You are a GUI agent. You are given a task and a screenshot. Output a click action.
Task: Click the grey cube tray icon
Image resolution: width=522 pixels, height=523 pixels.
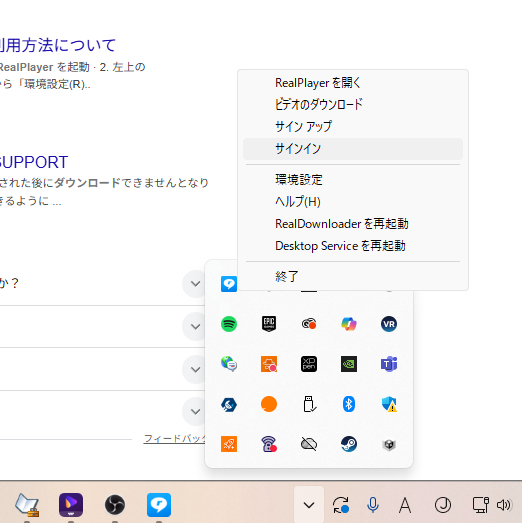pyautogui.click(x=389, y=445)
